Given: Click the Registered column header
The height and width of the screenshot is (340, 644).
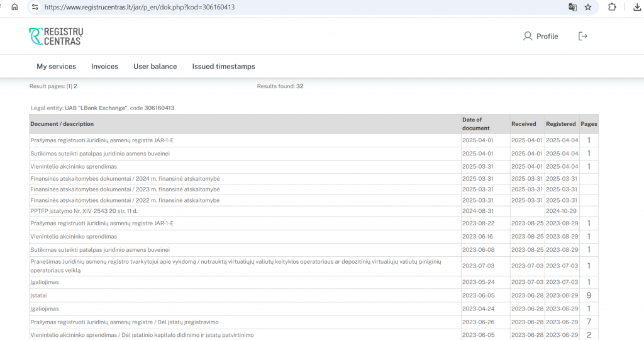Looking at the screenshot, I should click(x=560, y=124).
